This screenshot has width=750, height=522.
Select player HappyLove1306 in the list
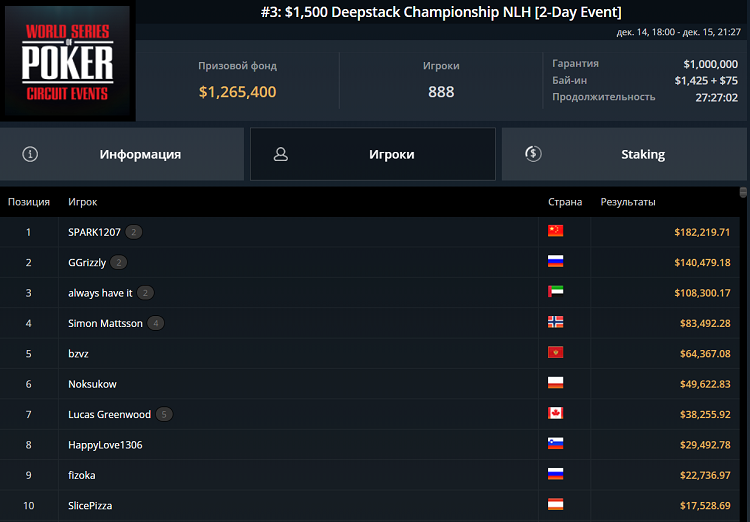point(105,444)
